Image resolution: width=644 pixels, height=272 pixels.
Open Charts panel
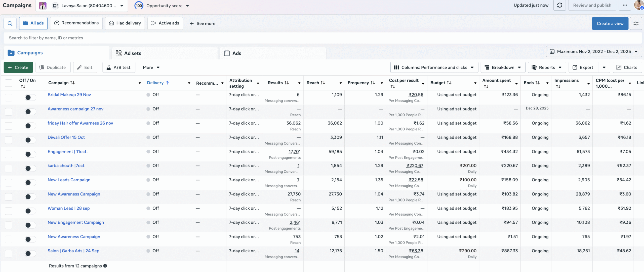627,67
